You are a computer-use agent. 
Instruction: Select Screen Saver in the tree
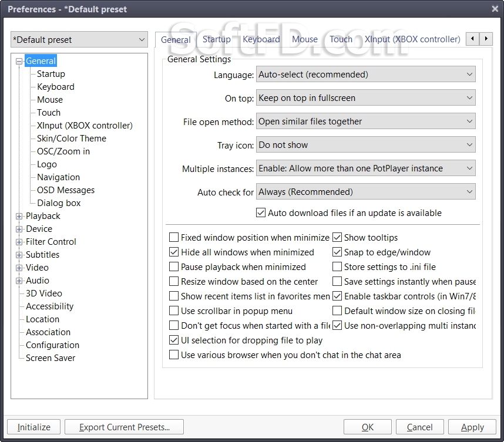pyautogui.click(x=51, y=358)
